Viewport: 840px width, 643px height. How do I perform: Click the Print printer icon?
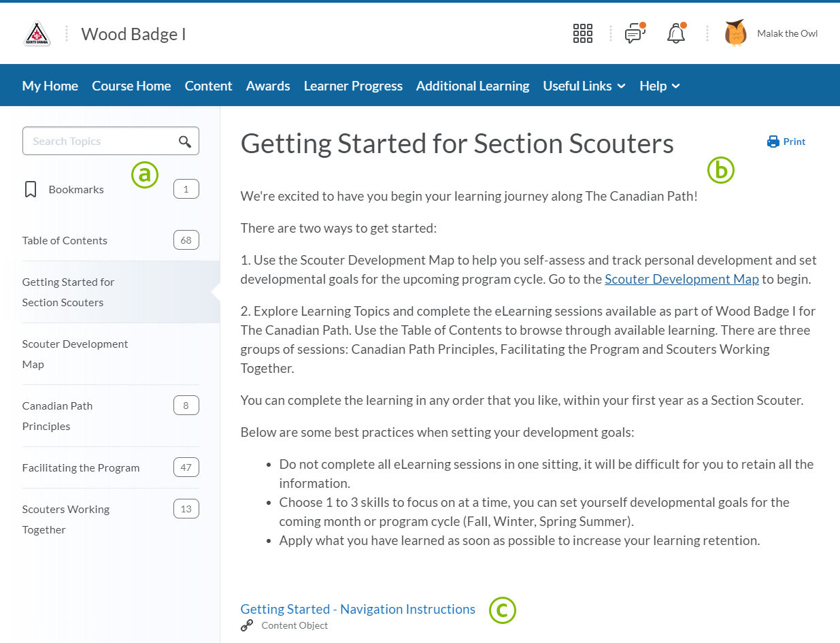click(773, 142)
